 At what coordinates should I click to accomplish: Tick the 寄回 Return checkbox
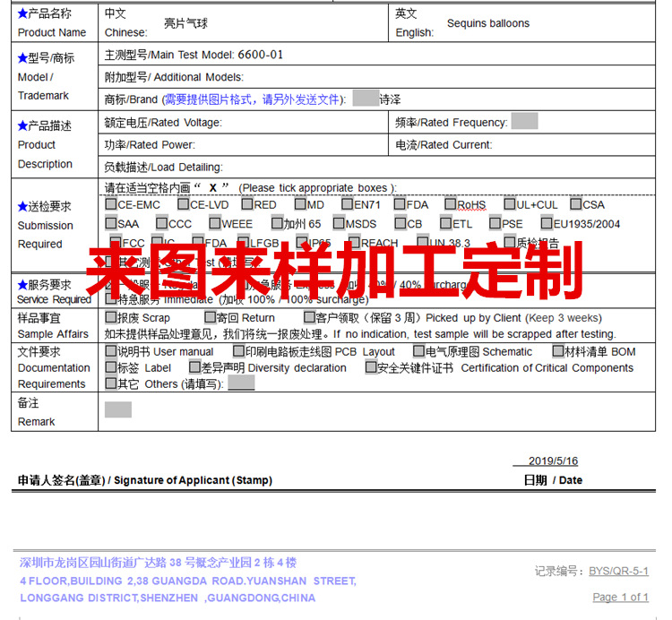coord(210,317)
